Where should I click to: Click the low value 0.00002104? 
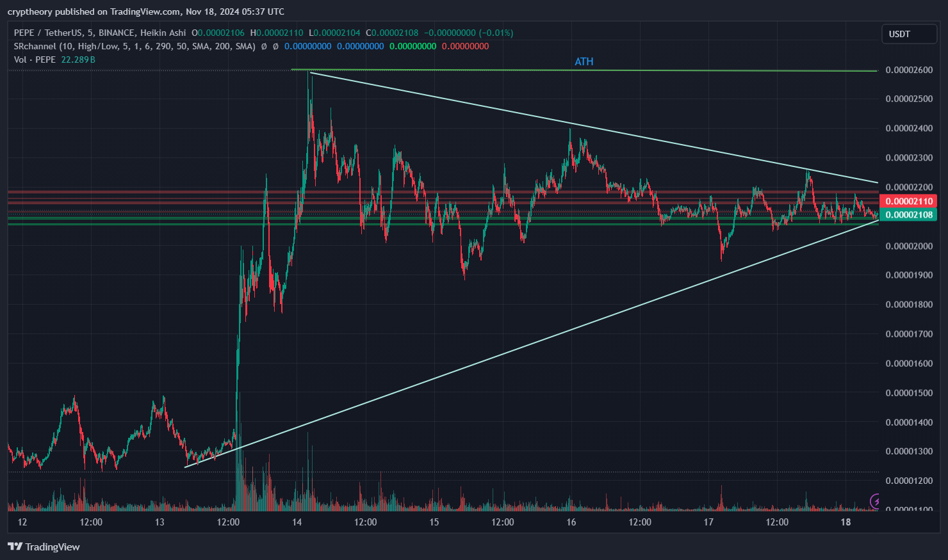337,33
